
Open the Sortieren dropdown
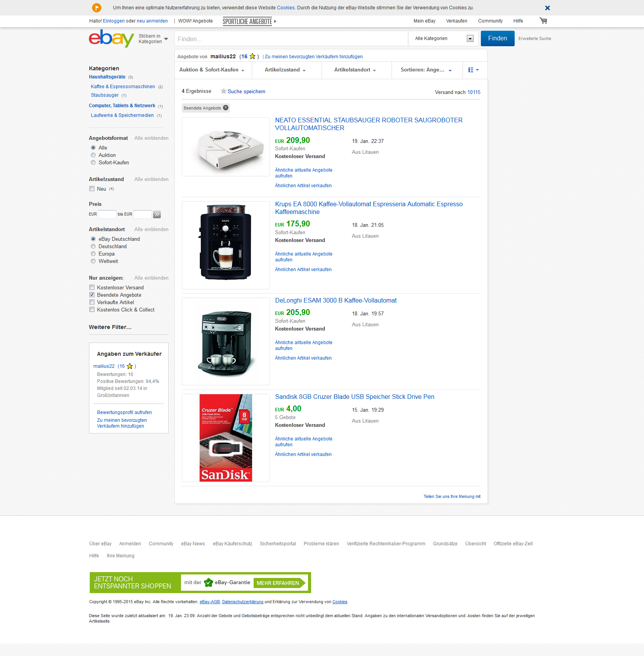coord(427,70)
